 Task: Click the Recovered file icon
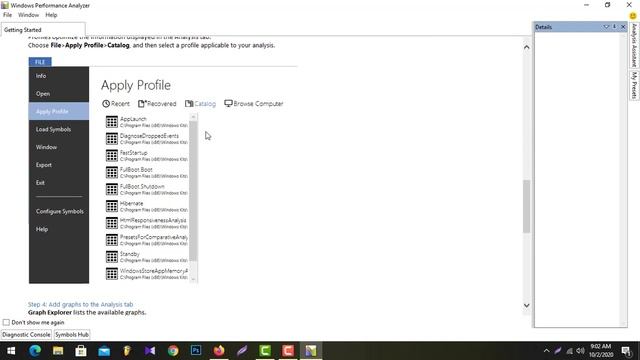142,104
